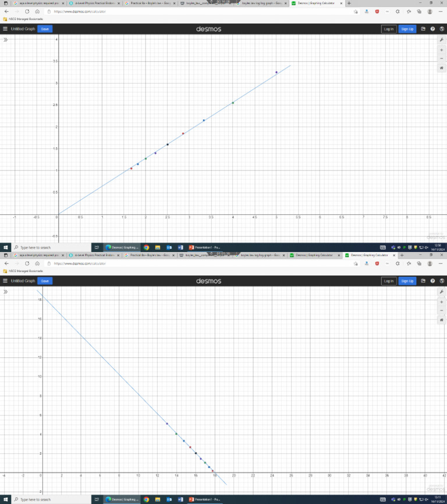
Task: Zoom out with the minus icon in the lower graph
Action: pos(442,311)
